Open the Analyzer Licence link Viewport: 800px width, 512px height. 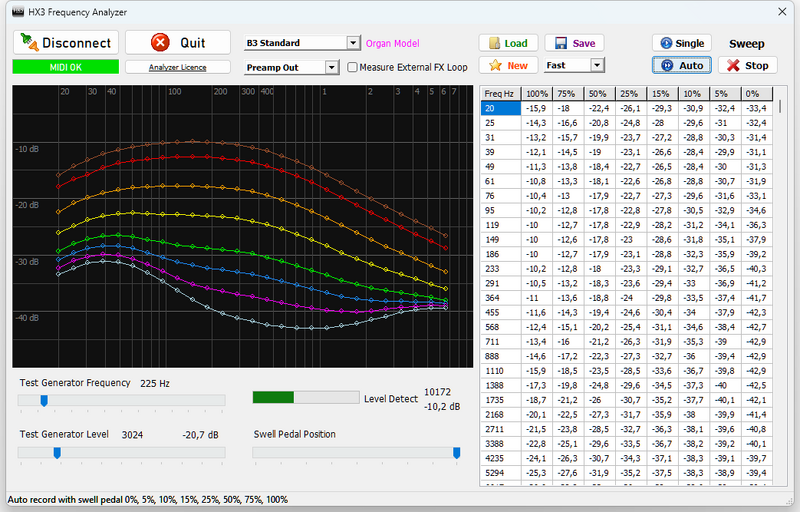[x=178, y=67]
